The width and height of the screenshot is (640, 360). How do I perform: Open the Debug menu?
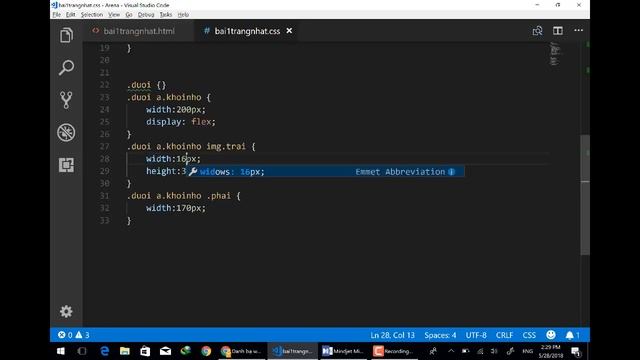(146, 15)
